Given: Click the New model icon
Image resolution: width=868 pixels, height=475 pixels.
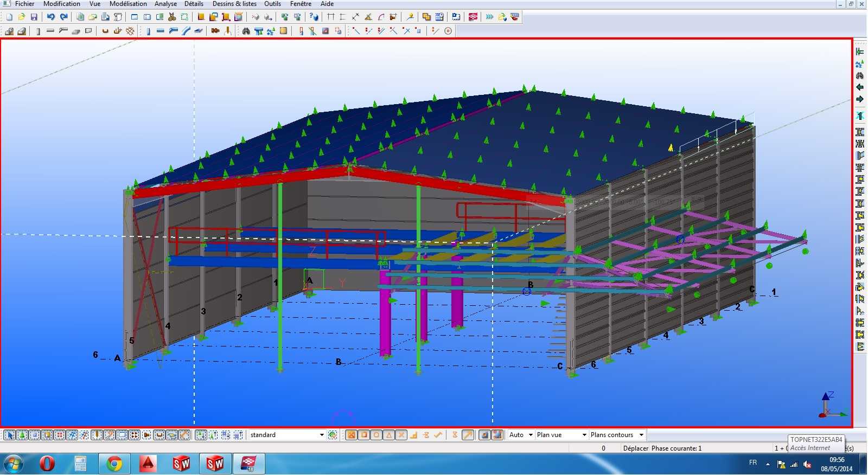Looking at the screenshot, I should [x=9, y=17].
